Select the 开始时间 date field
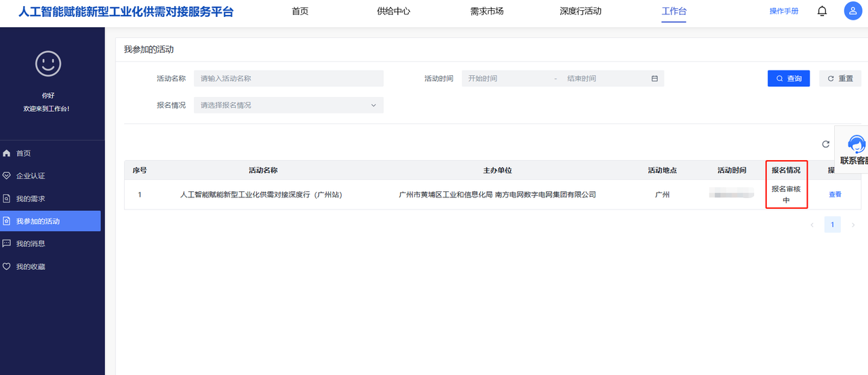This screenshot has height=375, width=868. tap(509, 79)
